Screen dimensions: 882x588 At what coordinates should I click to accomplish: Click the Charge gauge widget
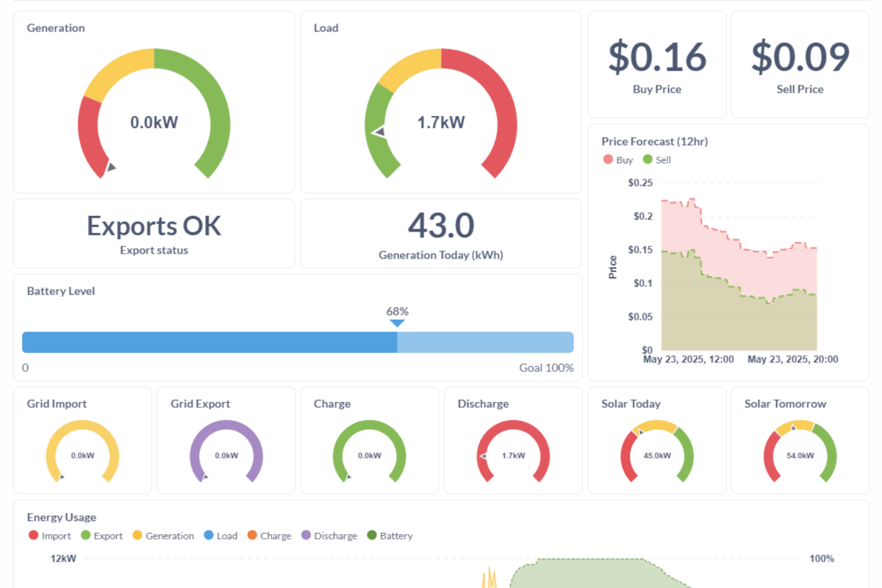click(x=369, y=452)
